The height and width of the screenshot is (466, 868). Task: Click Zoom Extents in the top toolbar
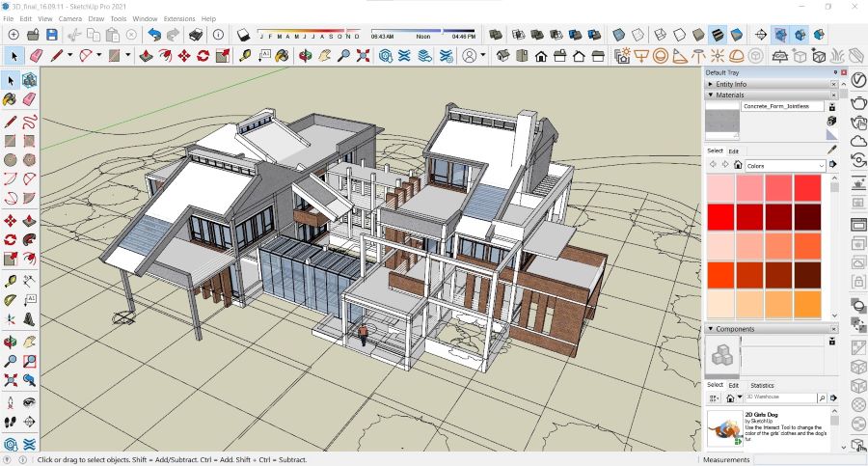[x=364, y=55]
